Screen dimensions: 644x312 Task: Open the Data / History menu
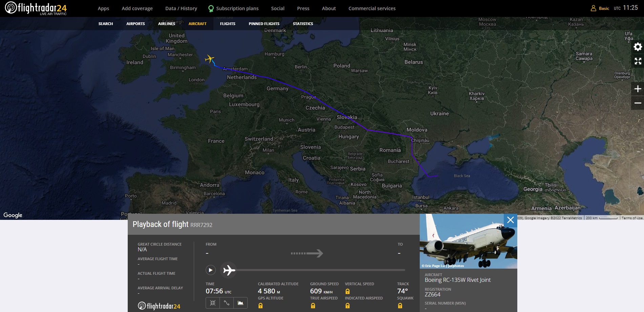181,8
